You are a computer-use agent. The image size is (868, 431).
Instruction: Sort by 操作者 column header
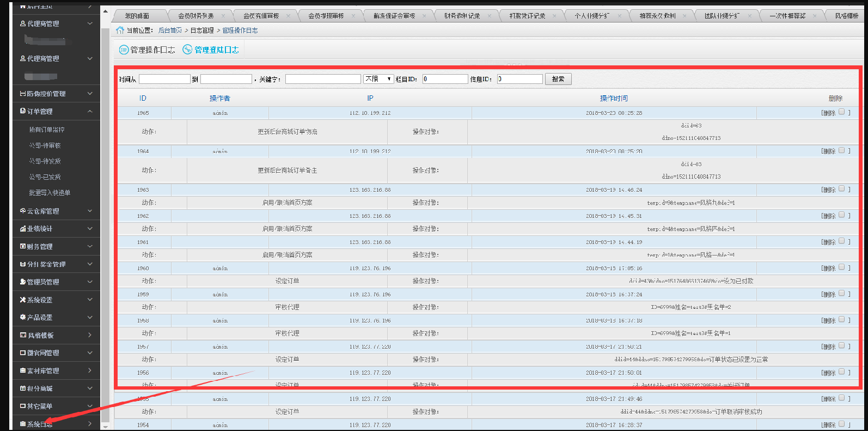pyautogui.click(x=220, y=98)
